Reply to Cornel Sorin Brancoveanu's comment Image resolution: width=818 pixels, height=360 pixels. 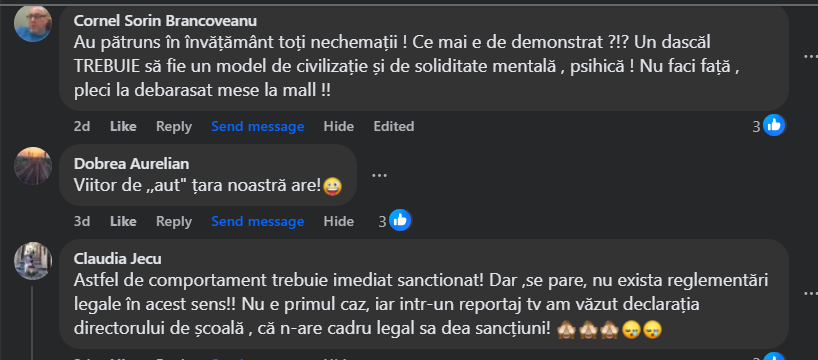(174, 126)
